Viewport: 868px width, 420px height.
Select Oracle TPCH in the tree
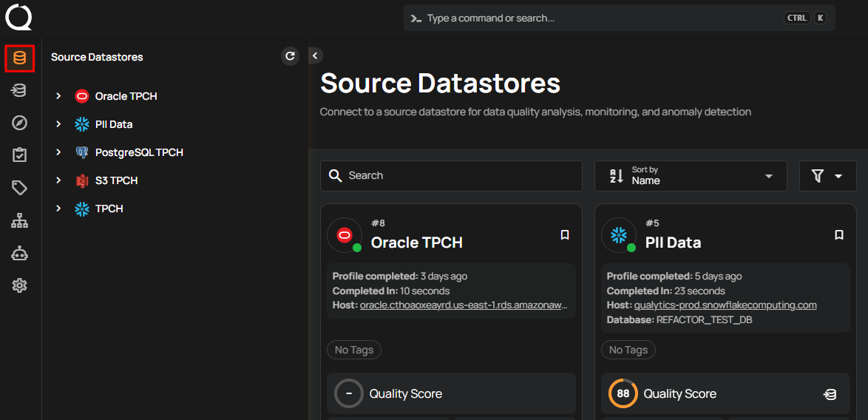(126, 96)
